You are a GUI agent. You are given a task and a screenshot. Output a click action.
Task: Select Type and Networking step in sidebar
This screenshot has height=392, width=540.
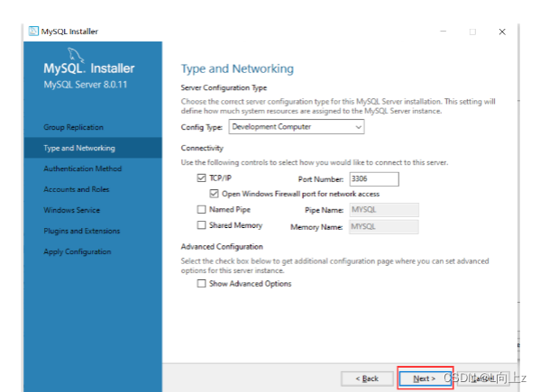pos(93,148)
